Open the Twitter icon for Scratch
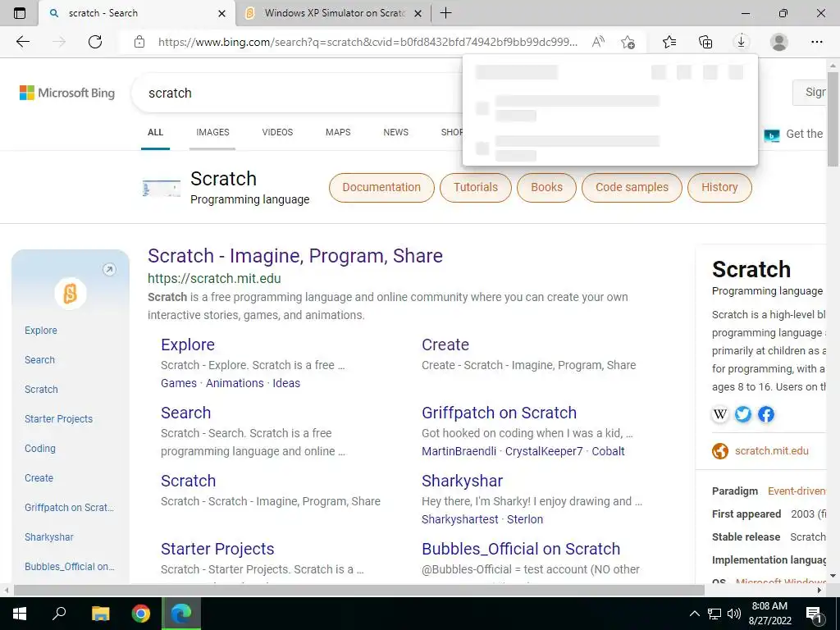This screenshot has height=630, width=840. tap(743, 414)
